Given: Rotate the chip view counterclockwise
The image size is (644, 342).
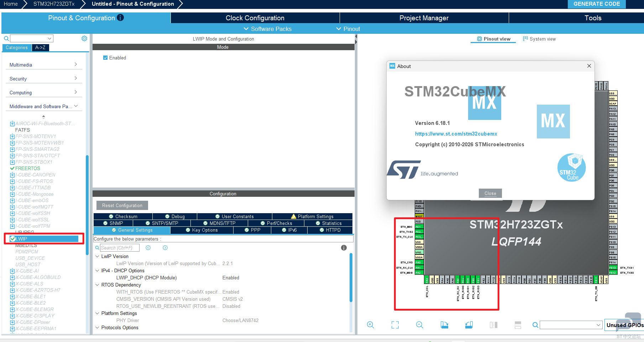Looking at the screenshot, I should coord(469,325).
